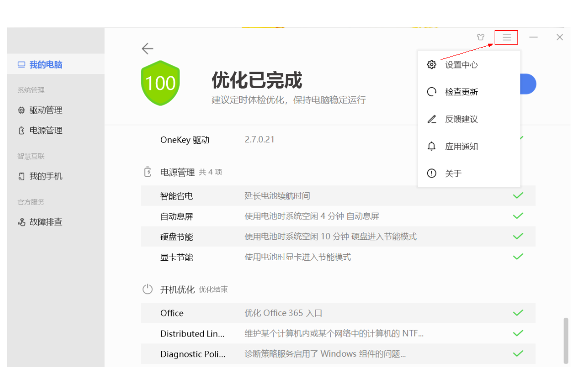Image resolution: width=574 pixels, height=392 pixels.
Task: Click the skin shirt icon
Action: (x=480, y=37)
